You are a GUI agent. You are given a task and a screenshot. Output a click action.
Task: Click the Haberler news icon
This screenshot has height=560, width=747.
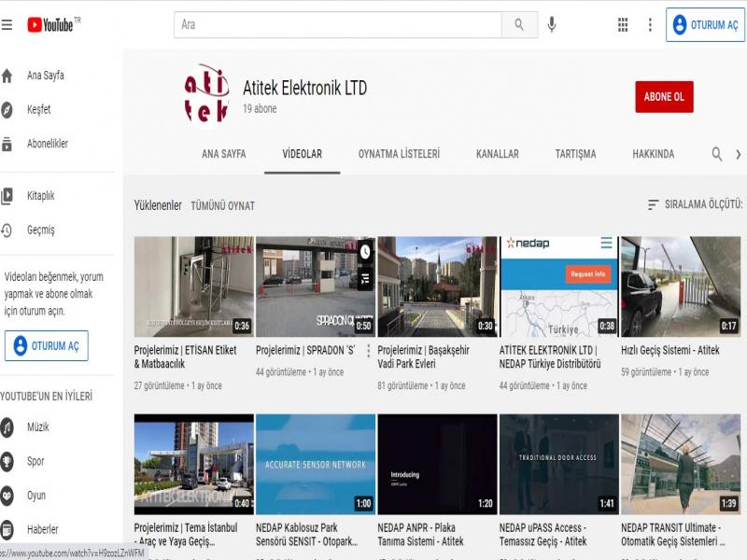[x=7, y=529]
